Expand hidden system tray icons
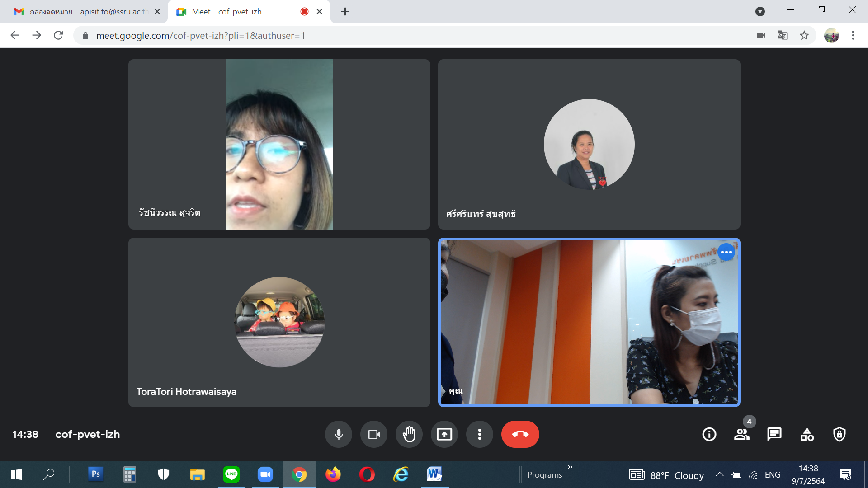868x488 pixels. tap(719, 474)
